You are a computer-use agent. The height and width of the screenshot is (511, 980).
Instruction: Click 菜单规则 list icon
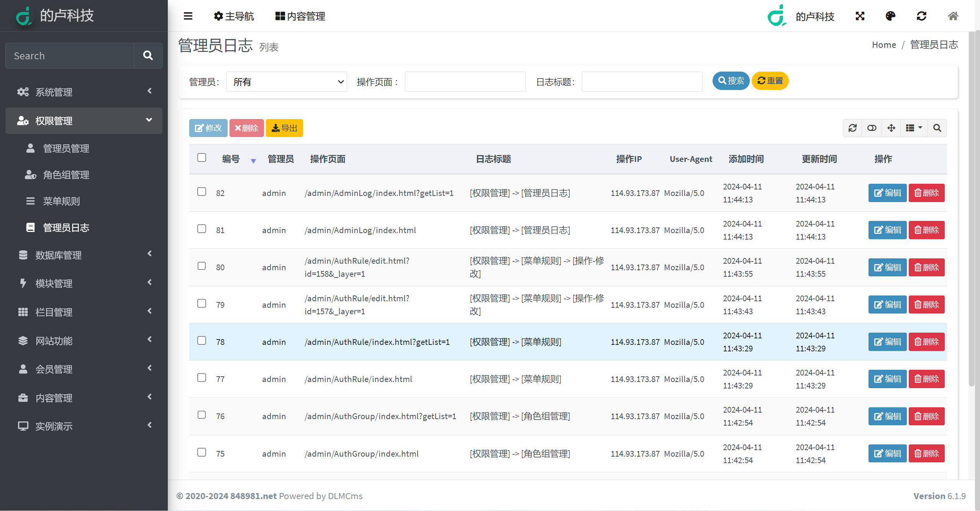30,201
